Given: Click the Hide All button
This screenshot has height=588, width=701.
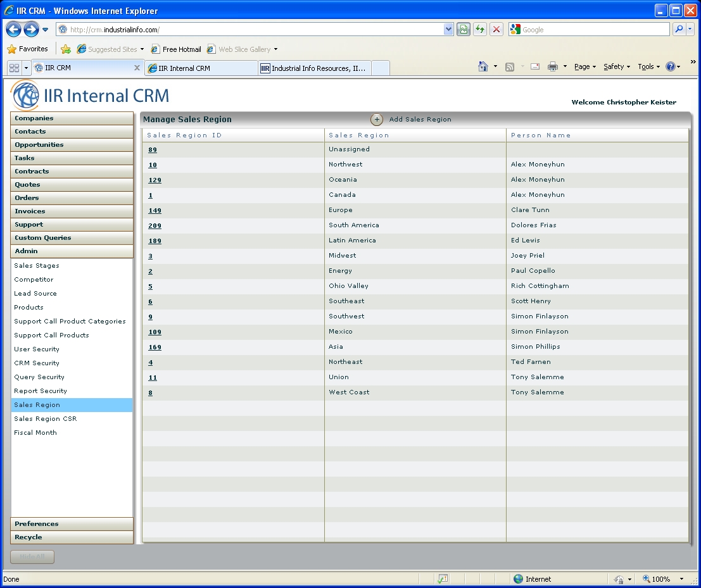Looking at the screenshot, I should [32, 557].
